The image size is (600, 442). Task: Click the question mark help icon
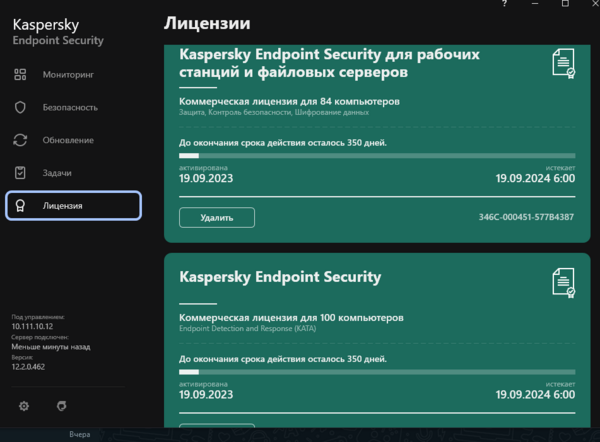pyautogui.click(x=504, y=4)
